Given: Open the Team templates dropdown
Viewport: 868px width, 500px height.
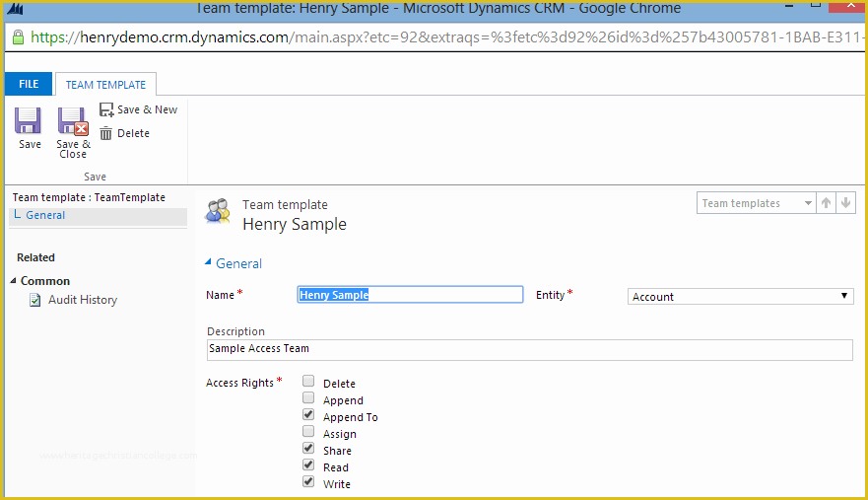Looking at the screenshot, I should [756, 203].
